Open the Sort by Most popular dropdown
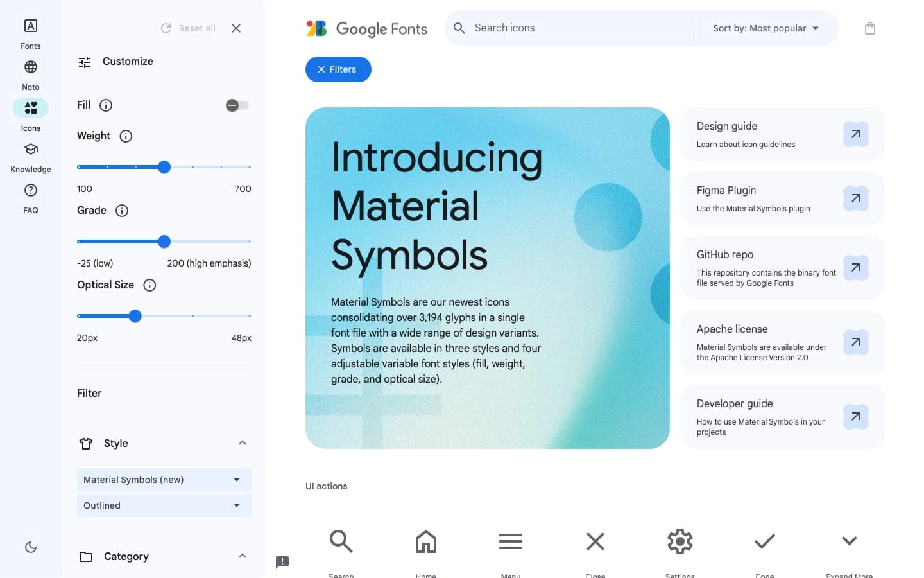The image size is (924, 578). tap(767, 28)
